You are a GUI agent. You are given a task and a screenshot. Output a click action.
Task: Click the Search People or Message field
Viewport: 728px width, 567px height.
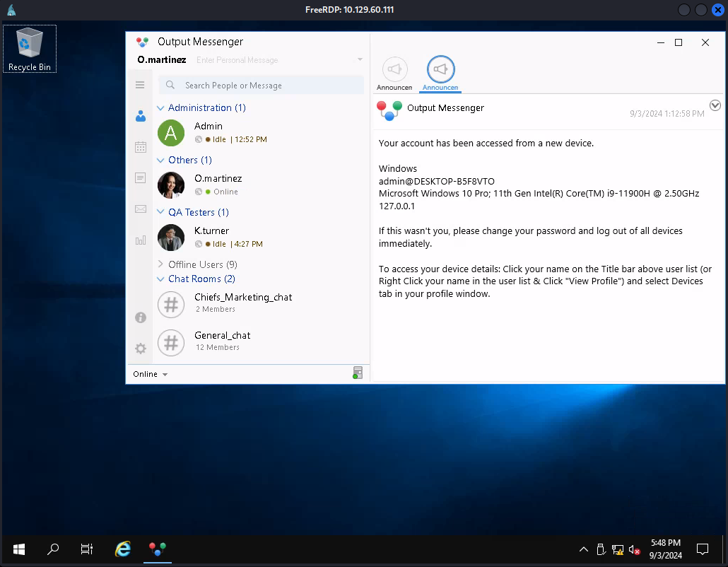[262, 85]
